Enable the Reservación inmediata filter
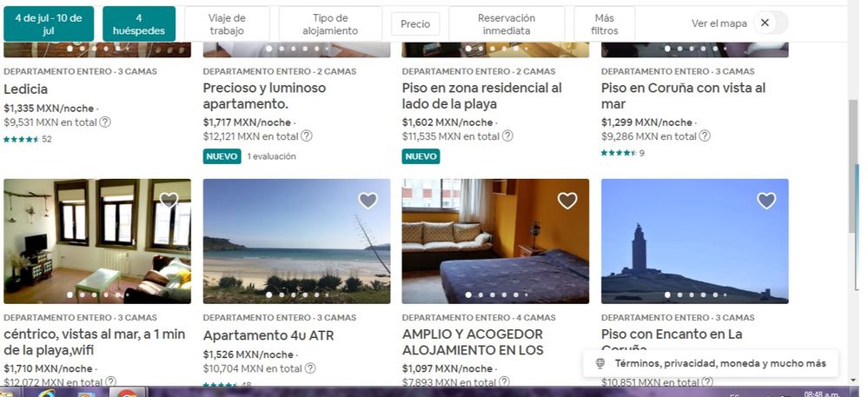This screenshot has width=868, height=397. coord(507,23)
